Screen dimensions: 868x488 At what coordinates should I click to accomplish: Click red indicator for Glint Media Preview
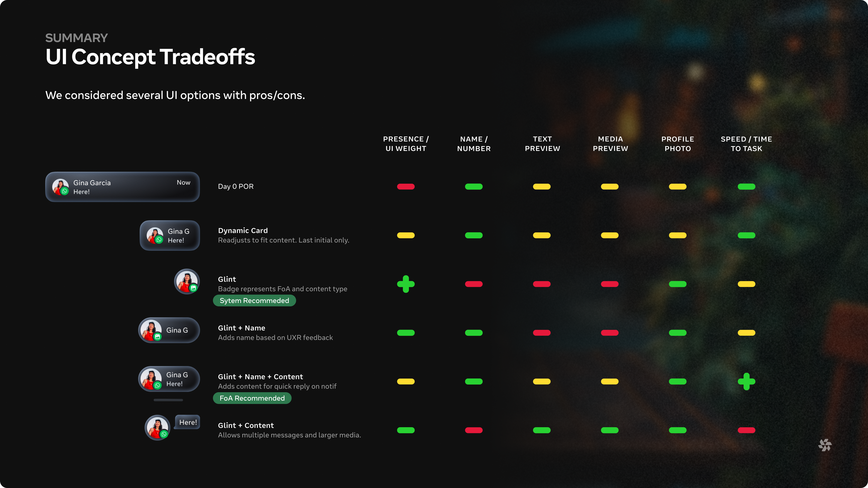click(610, 284)
